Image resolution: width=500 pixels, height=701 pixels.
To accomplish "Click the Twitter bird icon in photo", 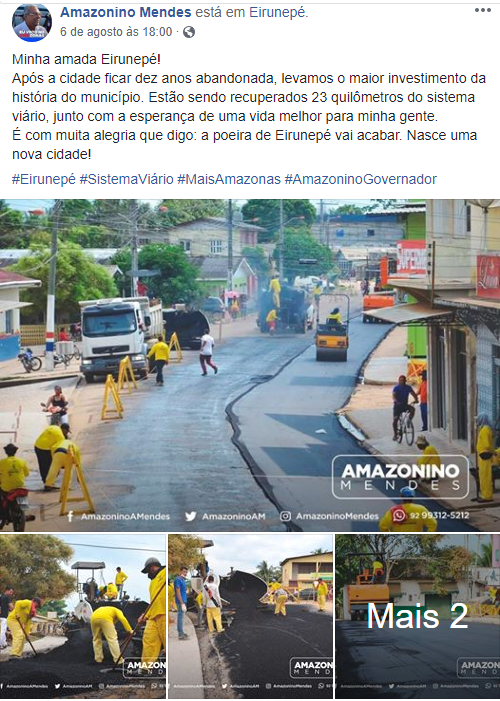I will [191, 516].
